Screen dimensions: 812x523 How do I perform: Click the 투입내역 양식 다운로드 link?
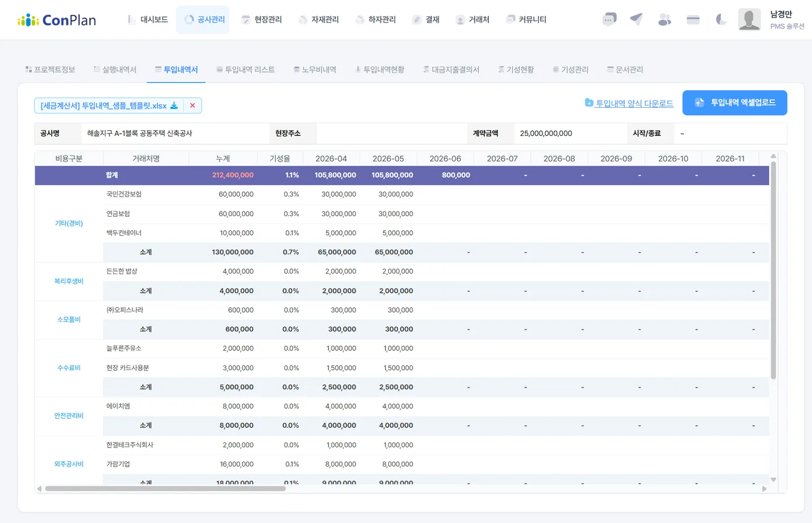pos(629,103)
